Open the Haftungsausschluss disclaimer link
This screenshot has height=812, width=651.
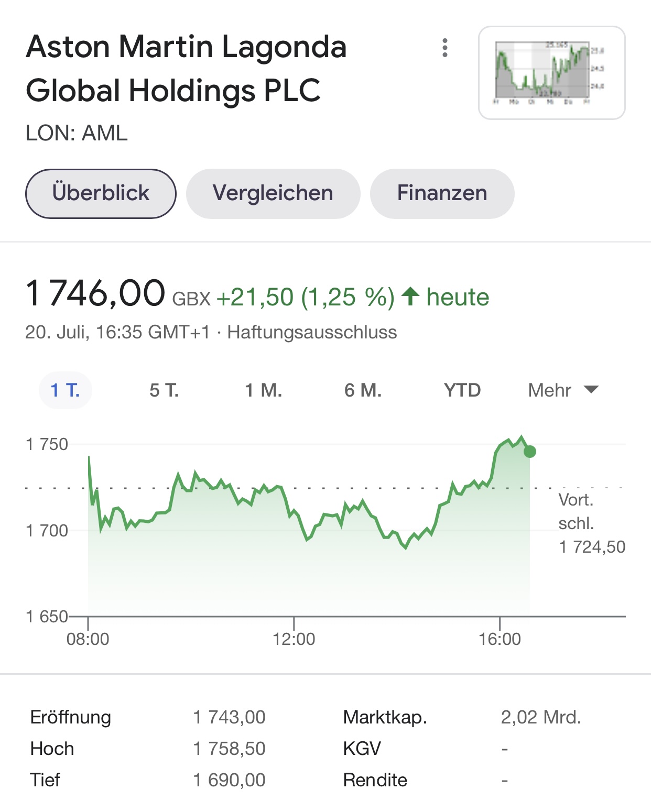point(312,332)
